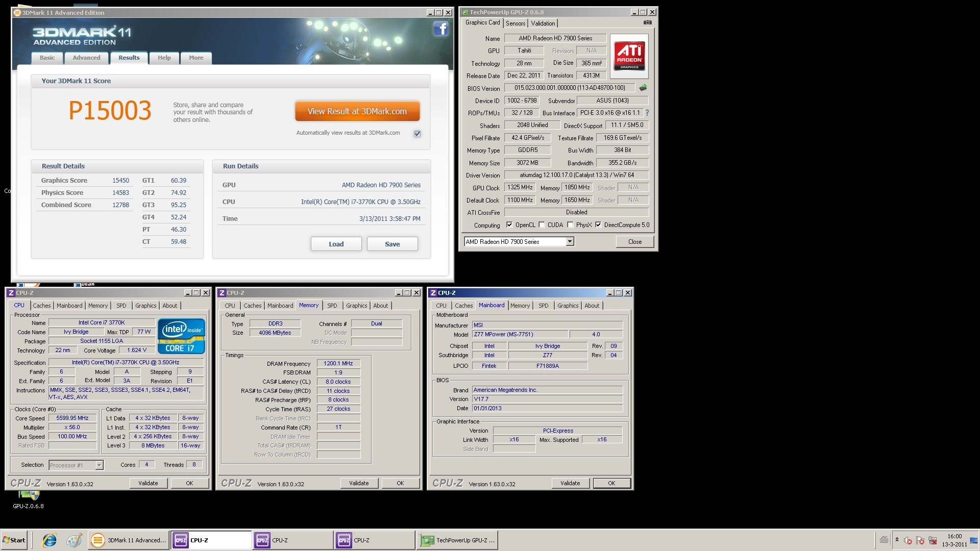The height and width of the screenshot is (551, 980).
Task: Switch to the Sensors tab in GPU-Z
Action: (515, 23)
